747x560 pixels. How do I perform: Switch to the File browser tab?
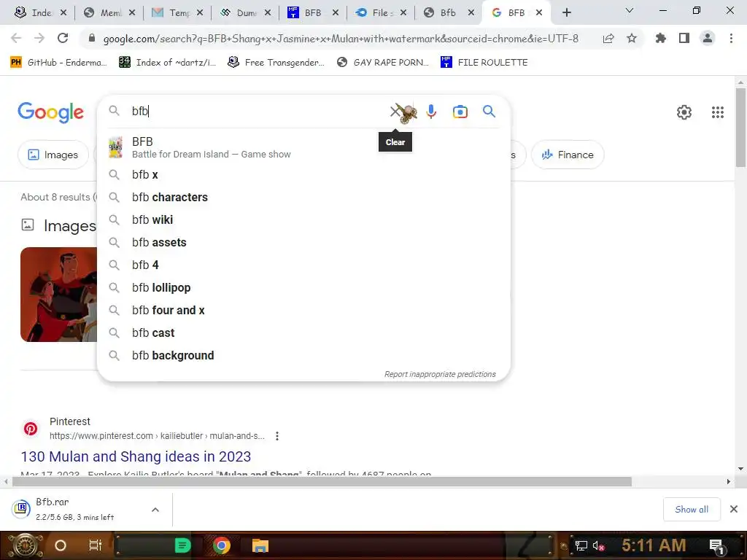click(381, 13)
